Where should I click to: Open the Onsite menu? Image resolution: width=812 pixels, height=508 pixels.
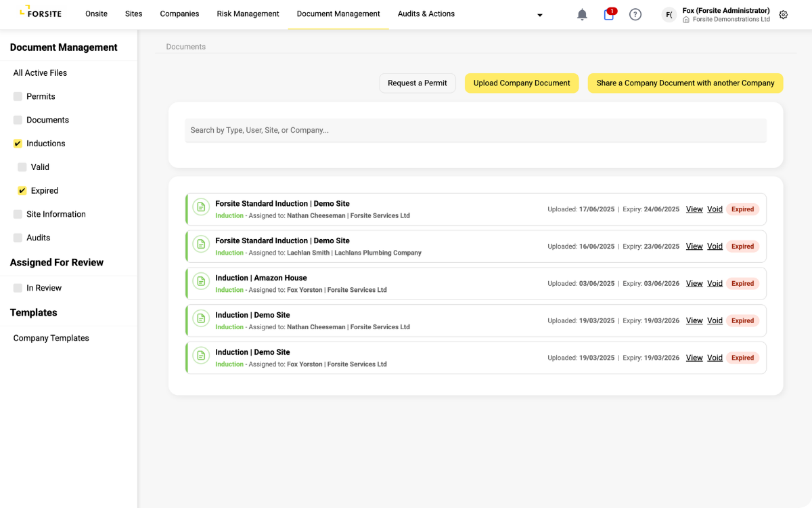pos(96,14)
